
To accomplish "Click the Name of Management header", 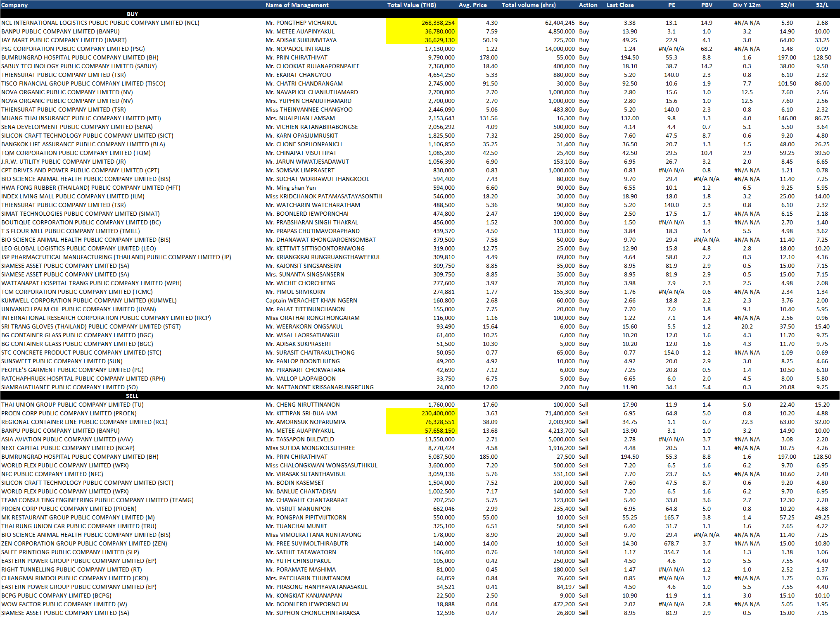I will (x=297, y=5).
